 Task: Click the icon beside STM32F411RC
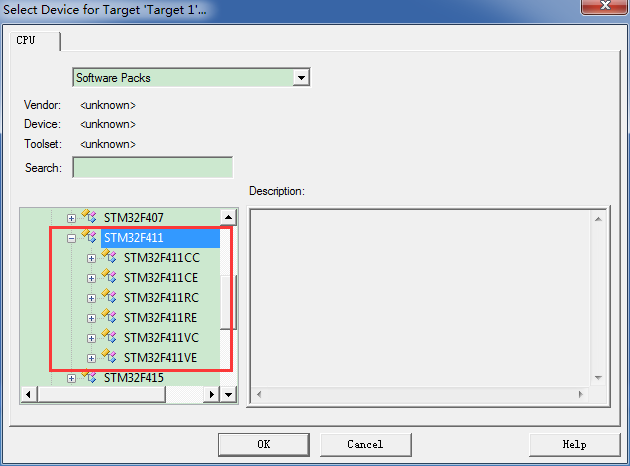click(109, 296)
